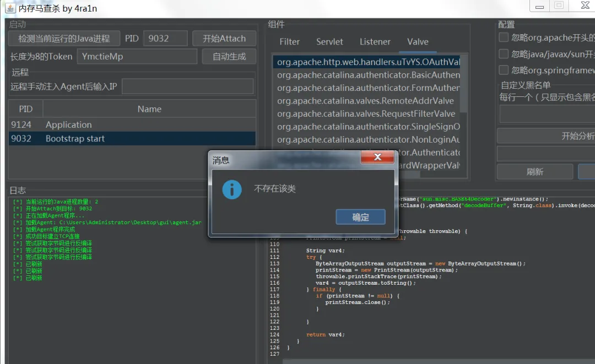Open the Servlet tab

pos(329,42)
